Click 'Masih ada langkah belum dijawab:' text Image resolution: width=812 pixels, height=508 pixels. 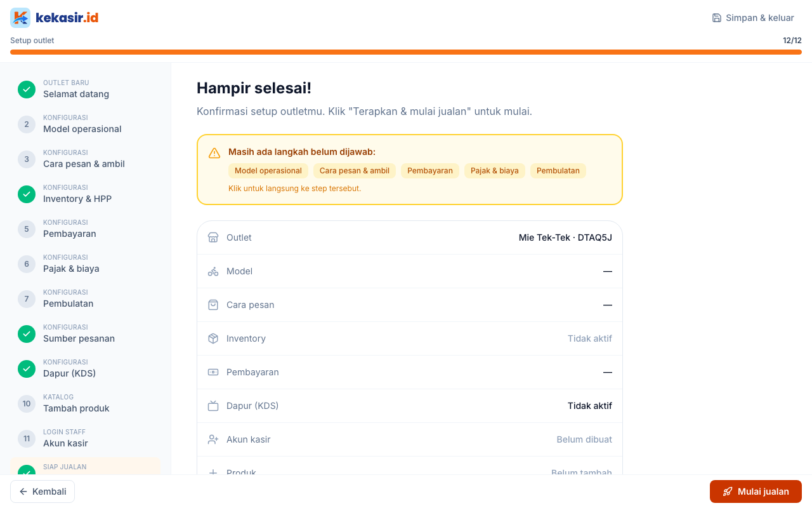302,152
